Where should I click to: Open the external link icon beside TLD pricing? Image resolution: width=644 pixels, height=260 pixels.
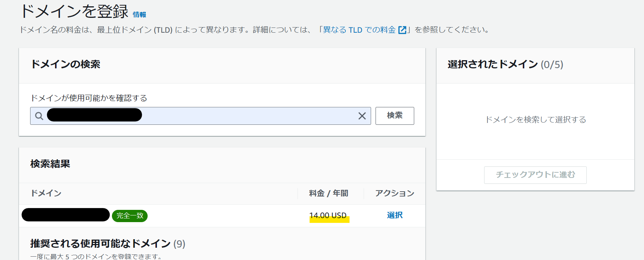point(402,30)
